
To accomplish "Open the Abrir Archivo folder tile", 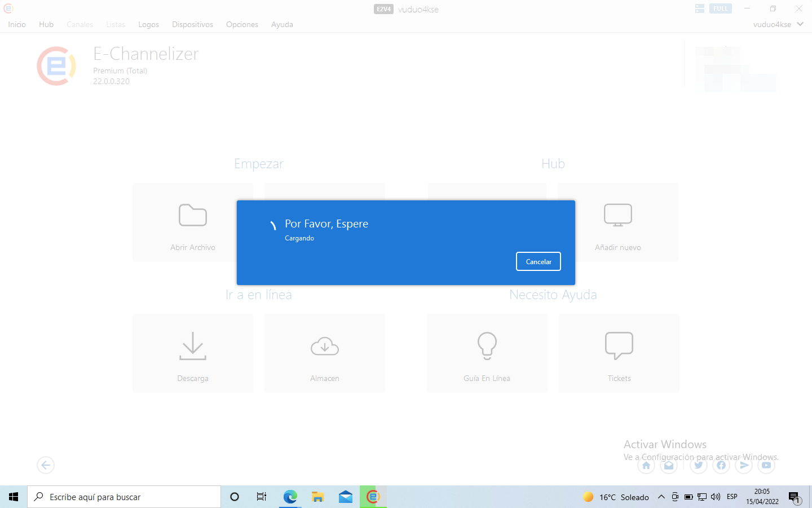I will coord(192,223).
